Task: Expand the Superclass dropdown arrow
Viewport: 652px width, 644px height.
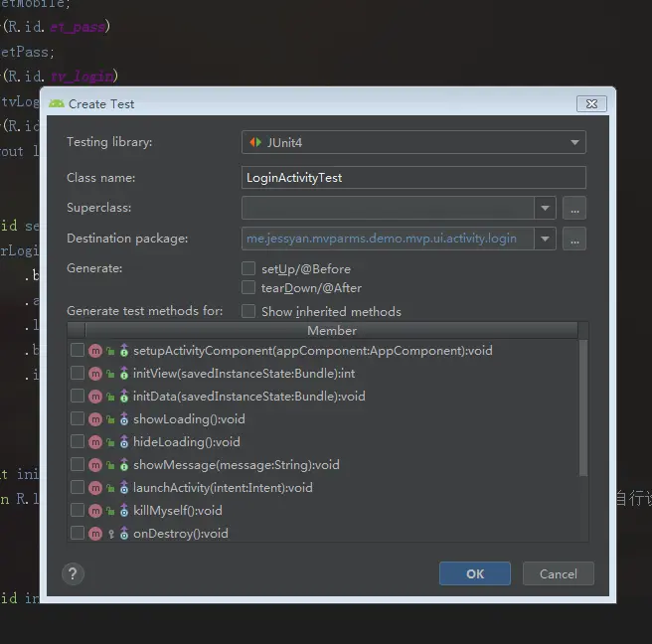Action: pyautogui.click(x=545, y=208)
